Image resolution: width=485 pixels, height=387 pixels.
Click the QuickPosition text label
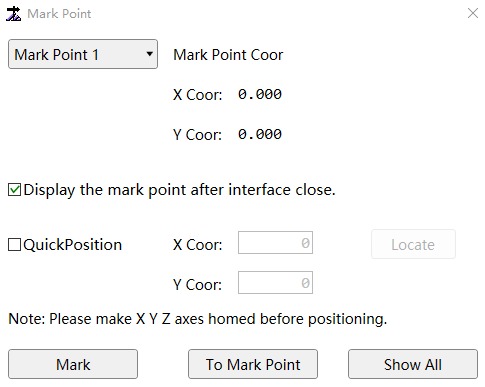click(73, 245)
